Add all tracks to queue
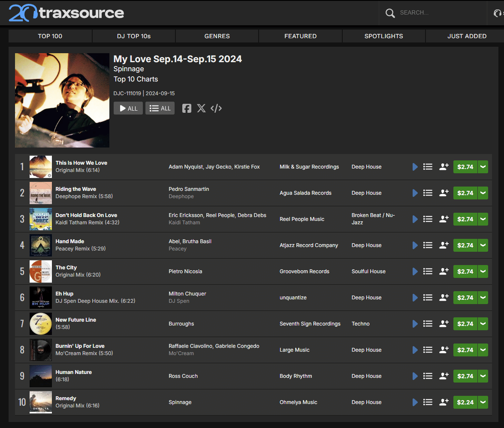The image size is (504, 428). point(160,108)
